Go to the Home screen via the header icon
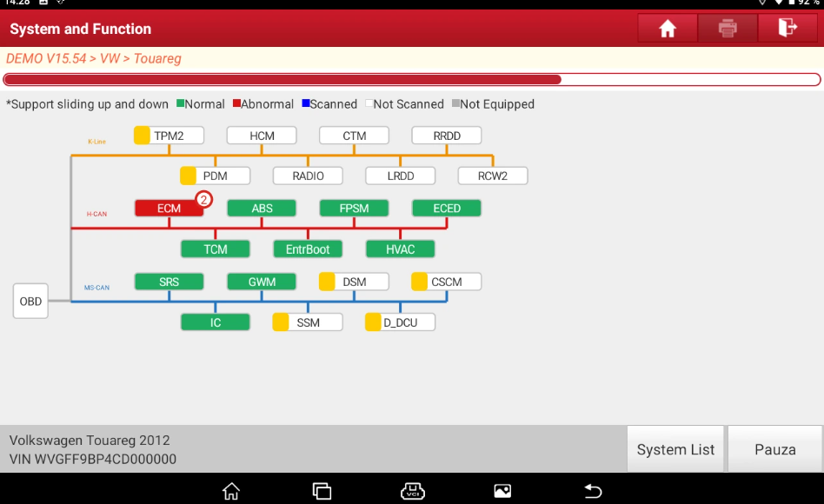The height and width of the screenshot is (504, 824). coord(668,28)
